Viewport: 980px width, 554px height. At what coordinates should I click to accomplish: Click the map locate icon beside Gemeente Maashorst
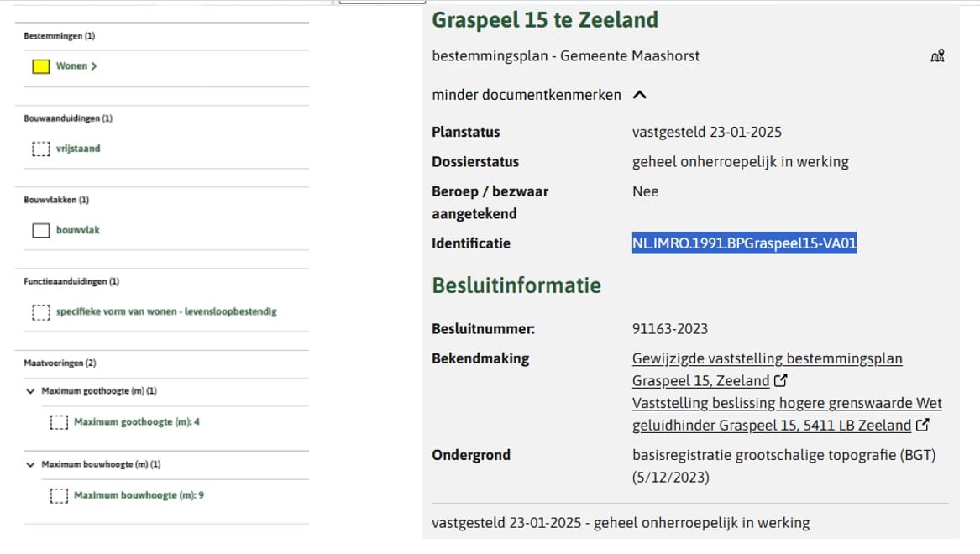coord(937,56)
